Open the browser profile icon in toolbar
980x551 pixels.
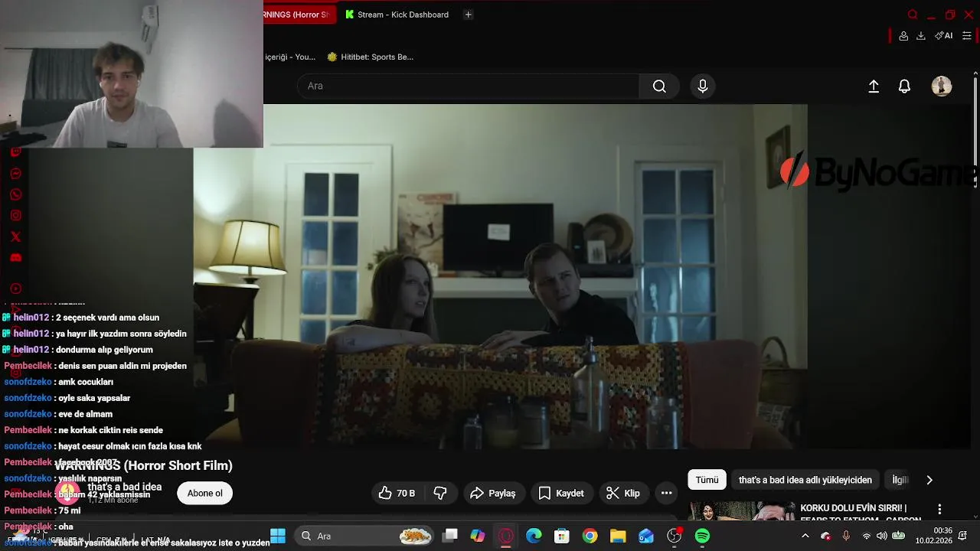[903, 36]
